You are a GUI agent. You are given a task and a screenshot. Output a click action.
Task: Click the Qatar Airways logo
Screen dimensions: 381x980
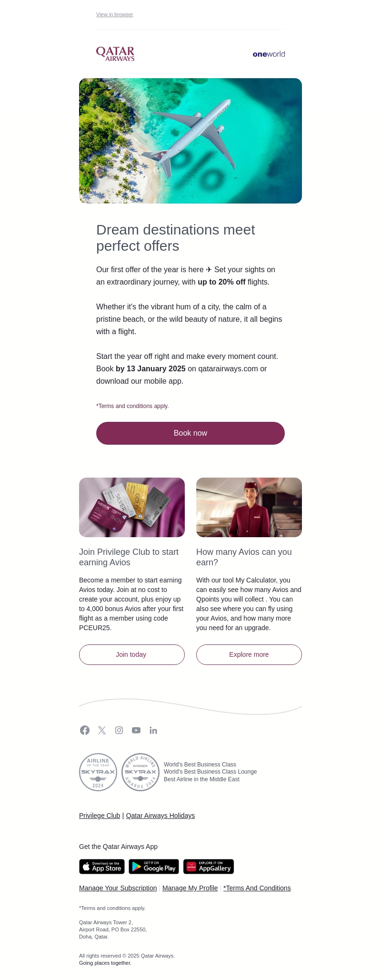(x=115, y=54)
